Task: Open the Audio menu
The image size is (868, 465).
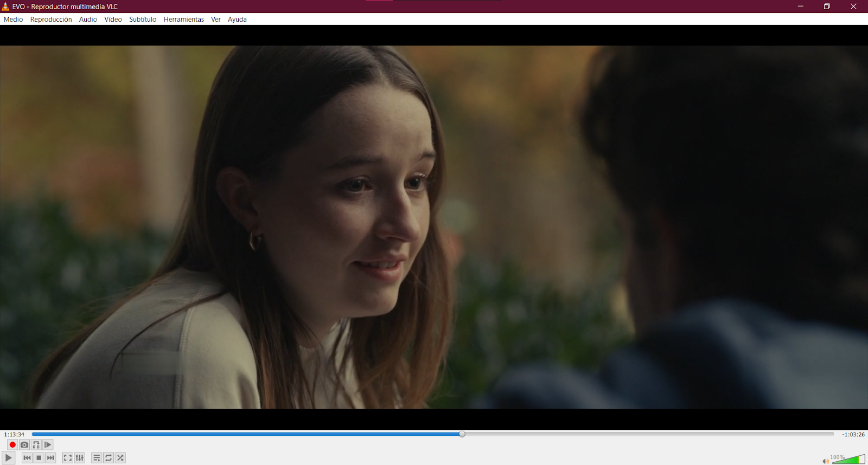Action: point(88,19)
